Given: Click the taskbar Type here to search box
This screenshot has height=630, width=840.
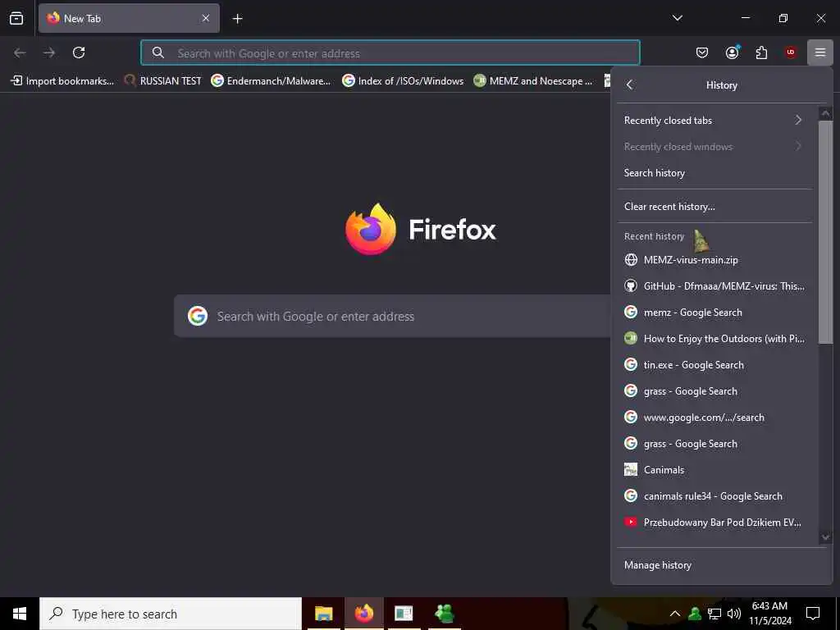Looking at the screenshot, I should (171, 614).
